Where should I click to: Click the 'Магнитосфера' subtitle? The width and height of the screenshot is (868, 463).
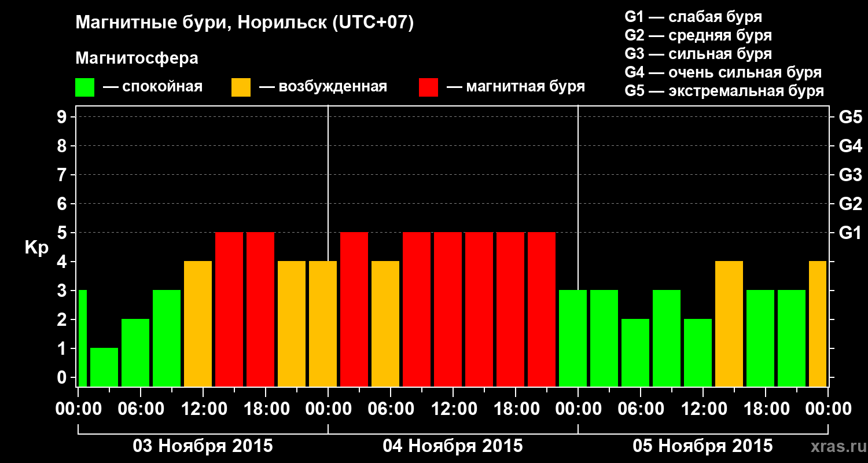137,58
